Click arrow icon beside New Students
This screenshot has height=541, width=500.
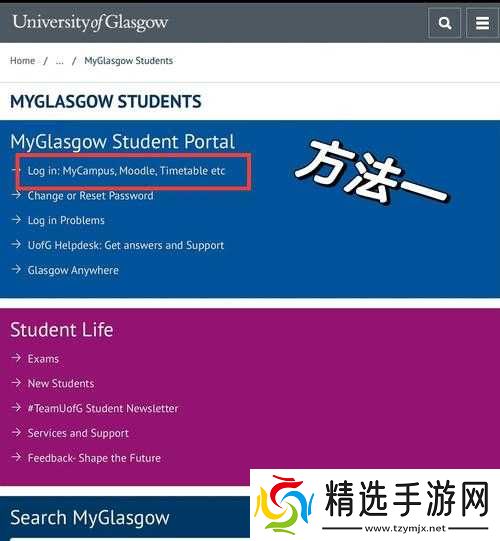click(x=16, y=383)
